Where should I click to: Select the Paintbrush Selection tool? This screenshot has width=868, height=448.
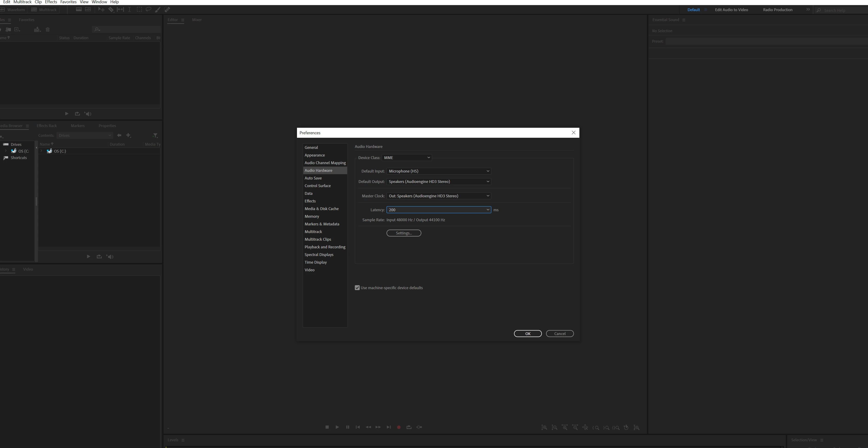[157, 10]
